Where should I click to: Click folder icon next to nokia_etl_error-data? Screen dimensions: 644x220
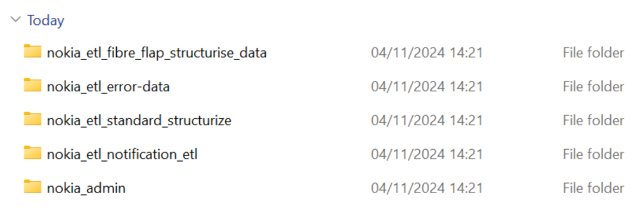coord(32,85)
